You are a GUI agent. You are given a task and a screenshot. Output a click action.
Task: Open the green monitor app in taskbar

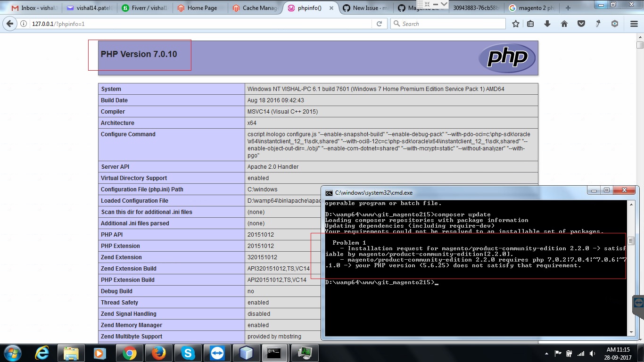pyautogui.click(x=305, y=353)
